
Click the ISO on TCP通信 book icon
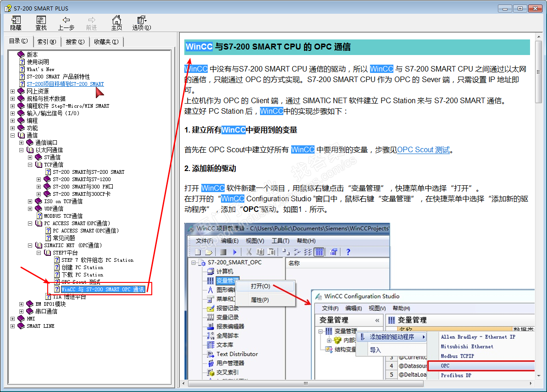[39, 201]
